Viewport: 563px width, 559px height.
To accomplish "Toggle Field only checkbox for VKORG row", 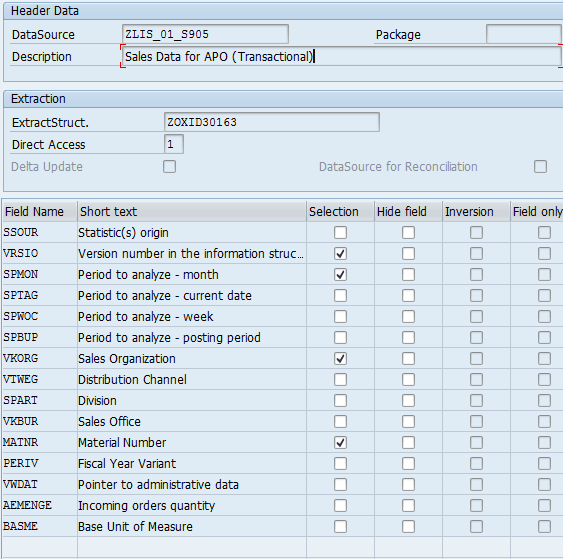I will 544,359.
